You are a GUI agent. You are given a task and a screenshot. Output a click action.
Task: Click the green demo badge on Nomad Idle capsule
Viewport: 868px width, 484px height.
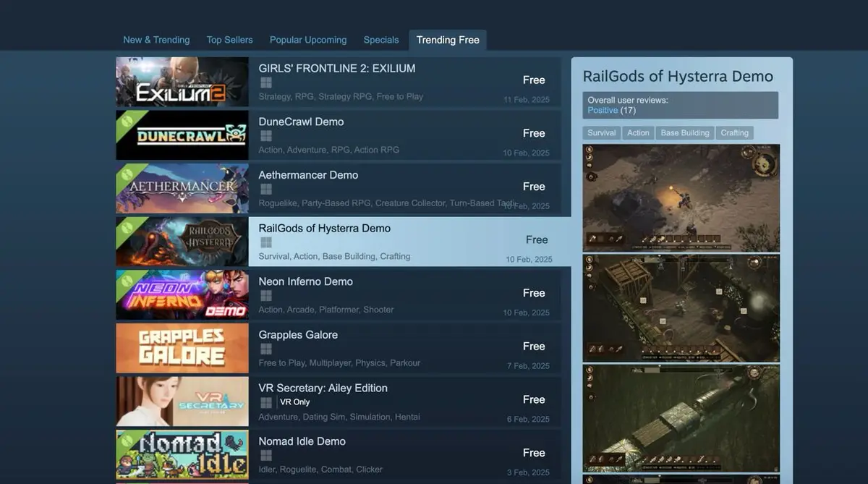pos(128,441)
